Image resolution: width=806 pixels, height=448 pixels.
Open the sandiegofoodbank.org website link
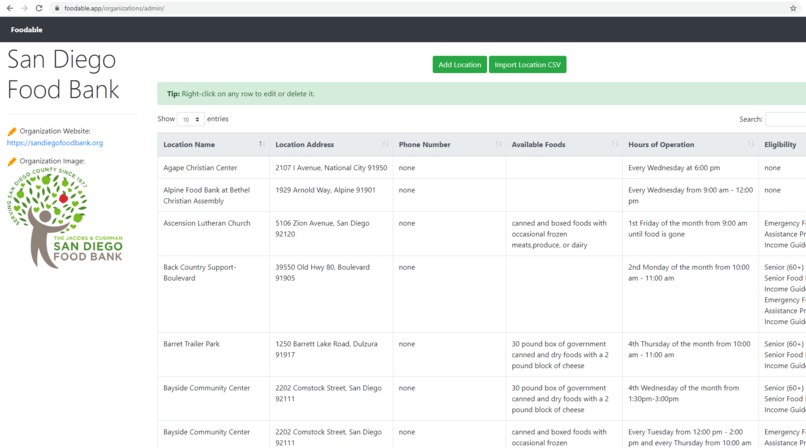[x=55, y=143]
